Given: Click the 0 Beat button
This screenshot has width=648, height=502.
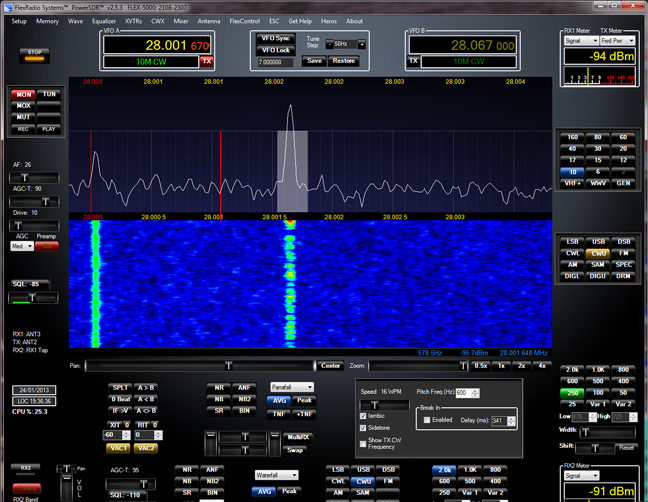Looking at the screenshot, I should tap(120, 399).
